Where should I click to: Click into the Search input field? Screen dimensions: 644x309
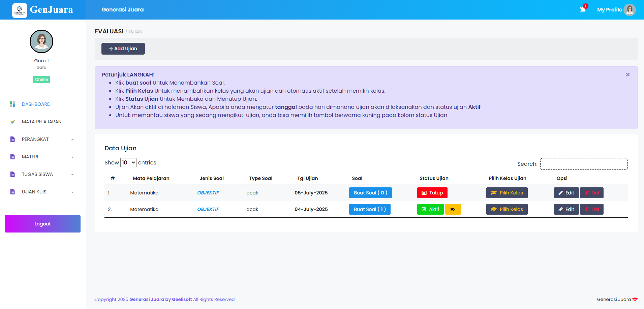(x=584, y=164)
